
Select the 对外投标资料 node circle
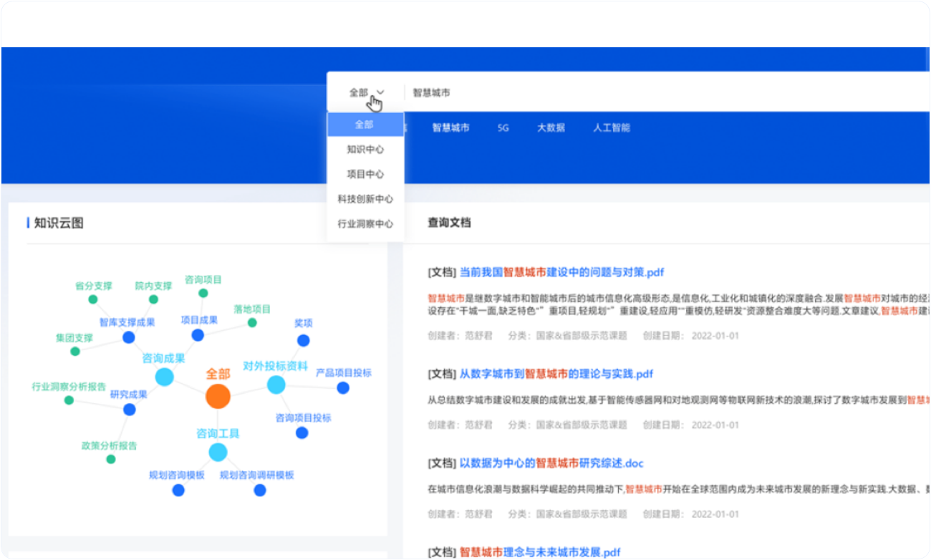276,385
